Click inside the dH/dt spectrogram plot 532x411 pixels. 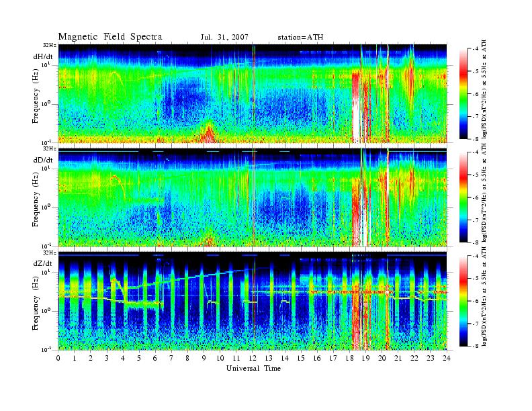tap(253, 93)
